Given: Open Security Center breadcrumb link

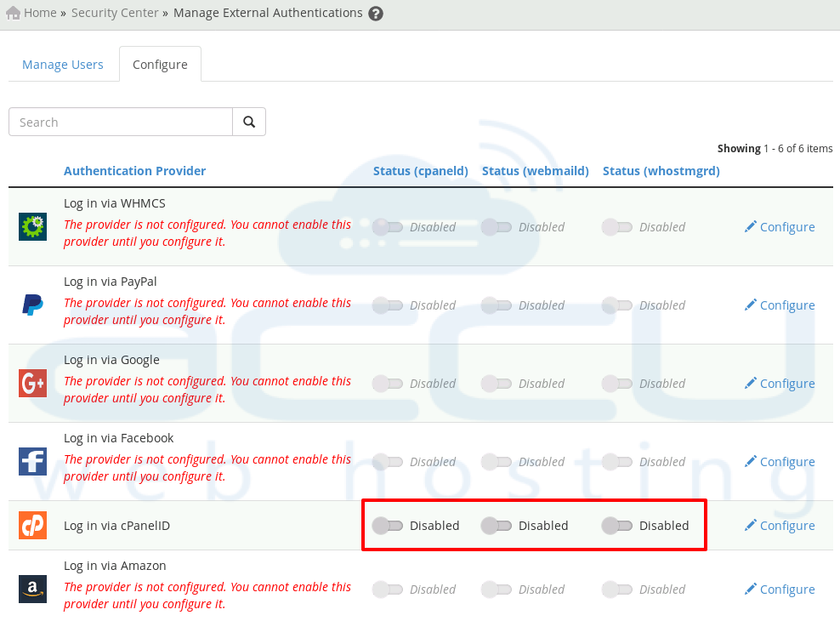Looking at the screenshot, I should coord(115,13).
